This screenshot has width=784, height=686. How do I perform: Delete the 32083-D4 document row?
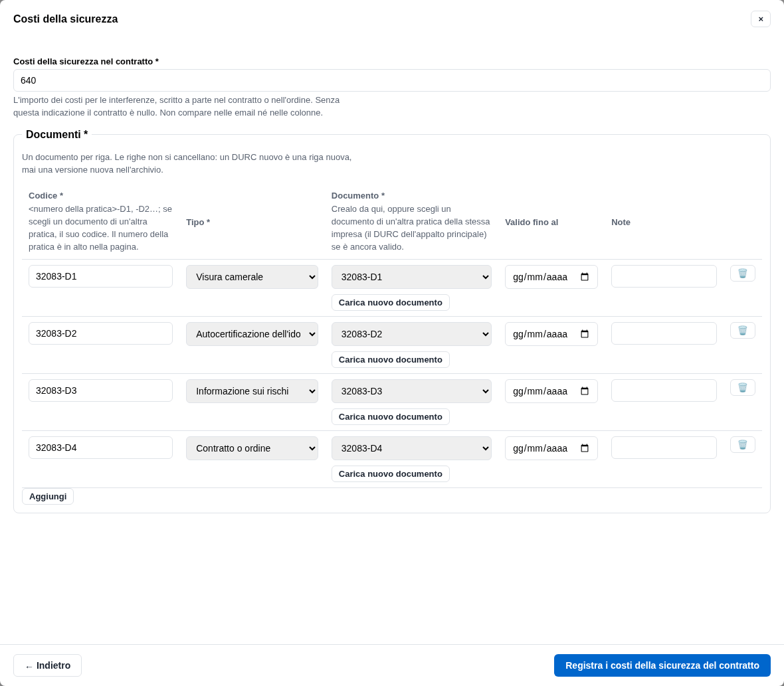(x=743, y=445)
